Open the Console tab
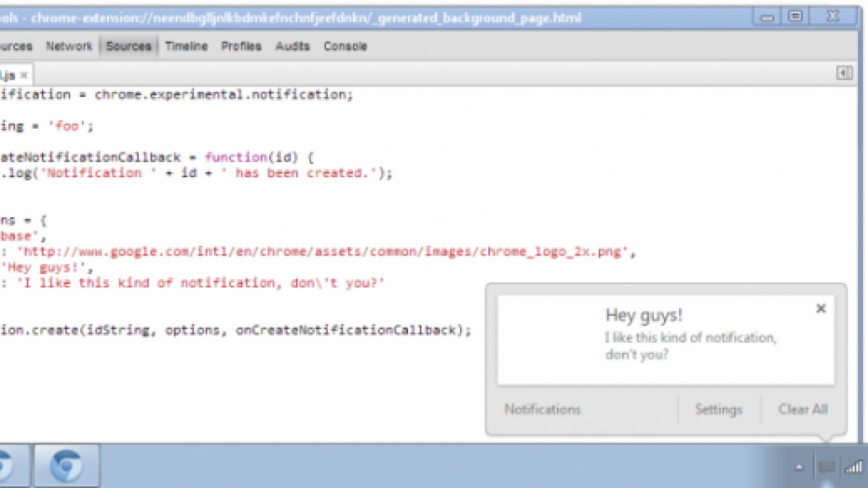Image resolution: width=868 pixels, height=488 pixels. pyautogui.click(x=345, y=46)
